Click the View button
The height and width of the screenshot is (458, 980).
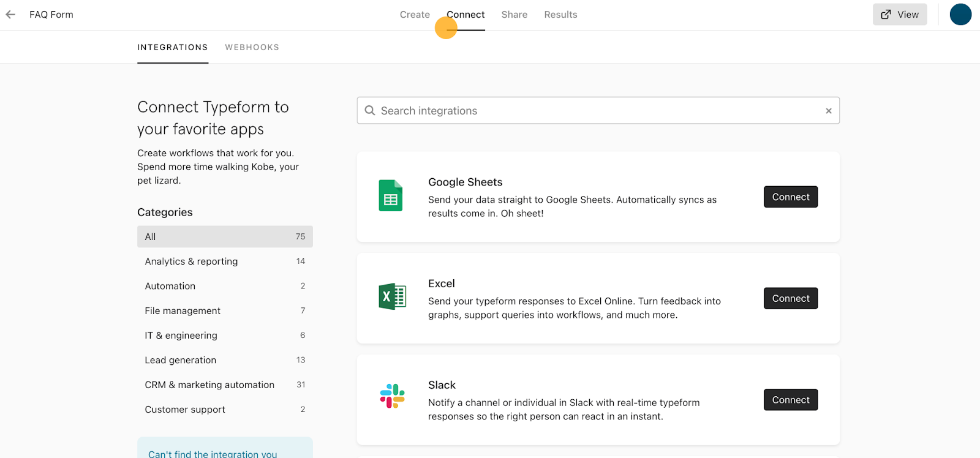(x=900, y=15)
